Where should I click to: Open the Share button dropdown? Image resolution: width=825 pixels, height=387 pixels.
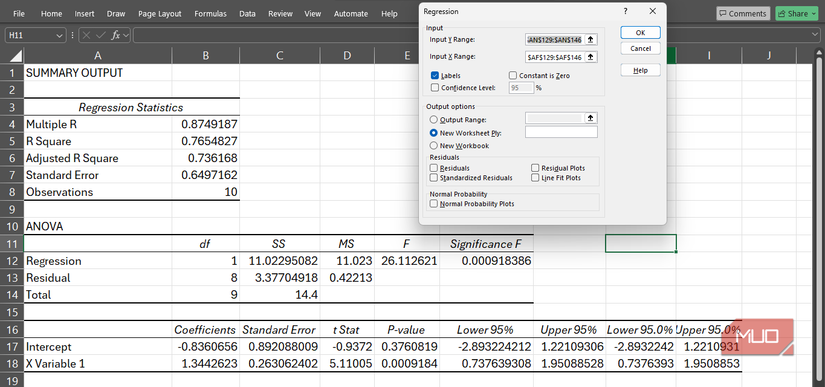[814, 14]
